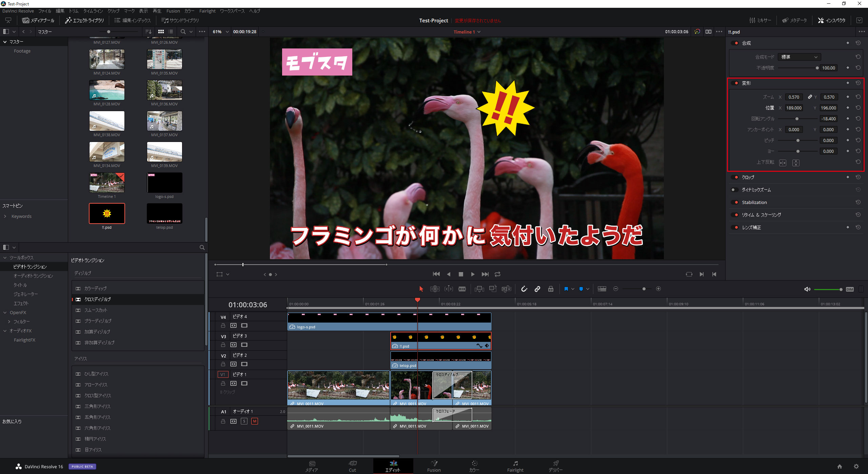Flip the clip horizontally icon
The width and height of the screenshot is (868, 474).
[x=783, y=163]
